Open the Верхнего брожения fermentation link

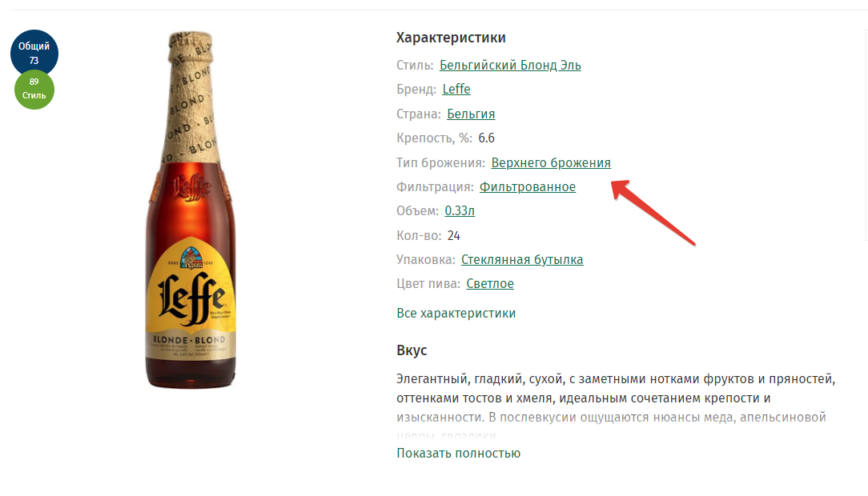pyautogui.click(x=551, y=162)
